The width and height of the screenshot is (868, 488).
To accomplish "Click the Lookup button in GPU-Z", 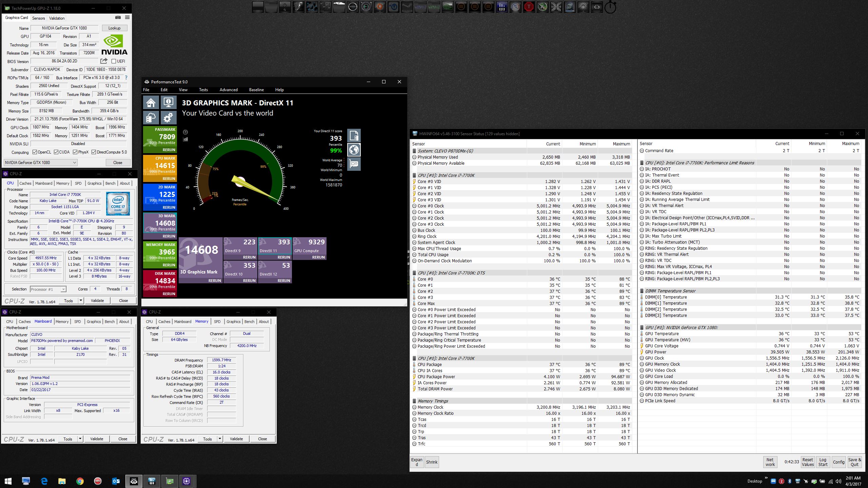I will point(114,28).
